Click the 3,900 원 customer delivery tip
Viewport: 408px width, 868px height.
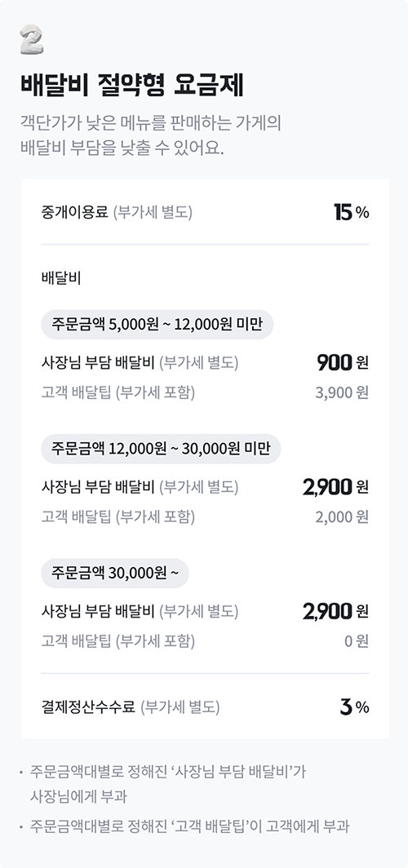click(342, 393)
